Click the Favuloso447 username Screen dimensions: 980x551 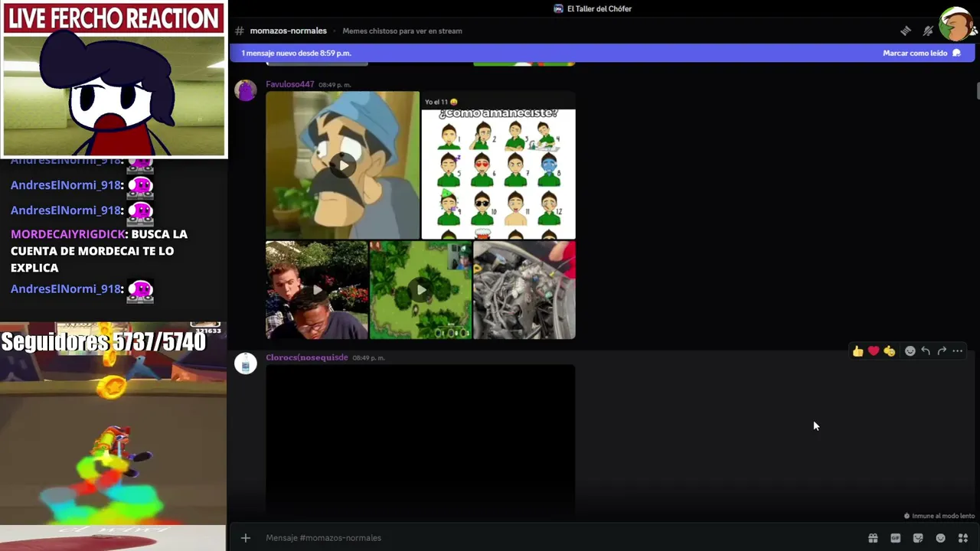click(x=290, y=84)
